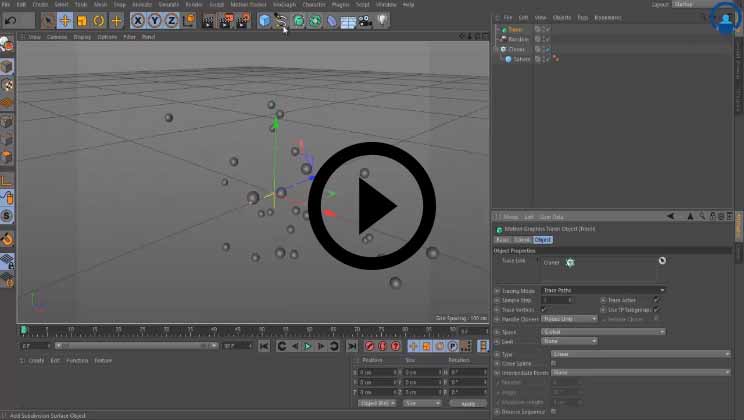Switch to the Object tab in attributes

pos(543,240)
